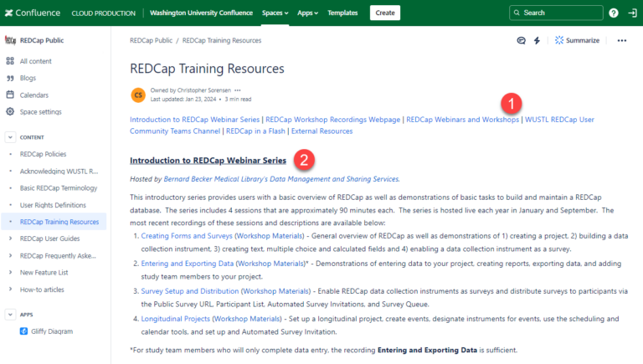Open Blogs in sidebar
The width and height of the screenshot is (643, 364).
point(28,78)
